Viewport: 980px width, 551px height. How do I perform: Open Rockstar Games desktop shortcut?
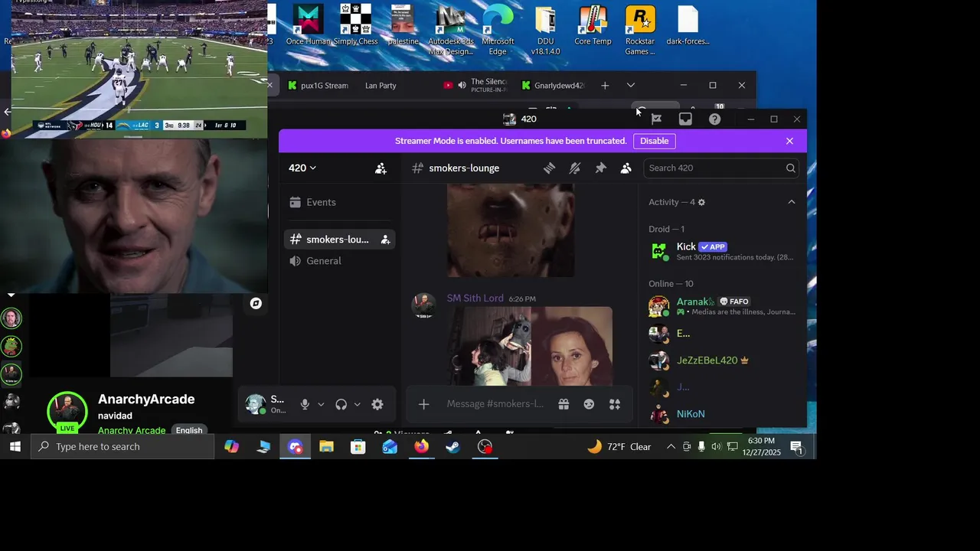[x=640, y=31]
